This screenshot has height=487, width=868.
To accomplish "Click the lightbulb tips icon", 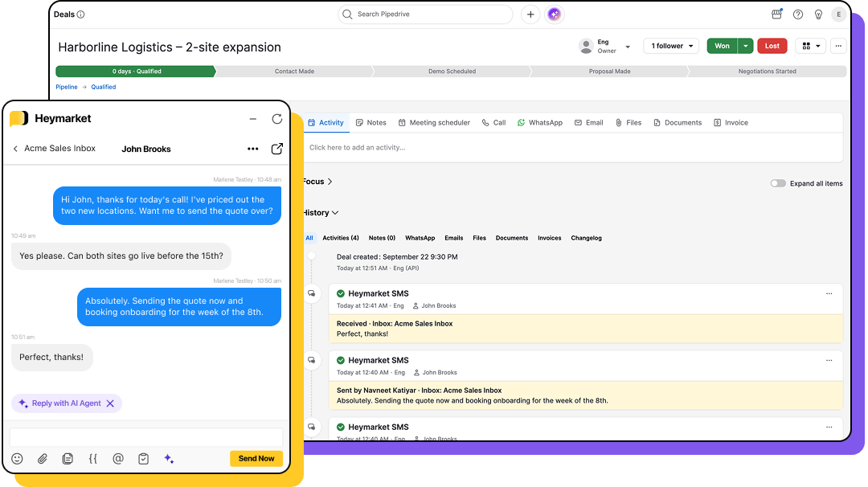I will (818, 14).
